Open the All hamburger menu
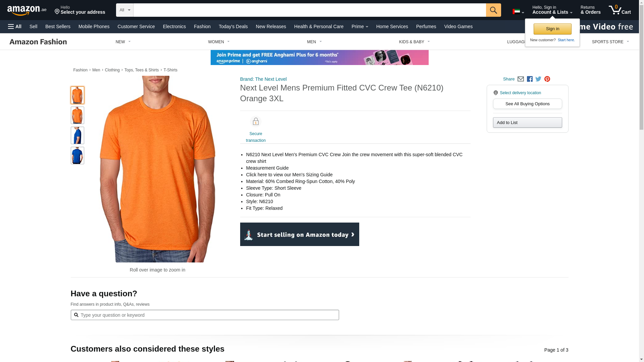This screenshot has height=362, width=644. 15,26
